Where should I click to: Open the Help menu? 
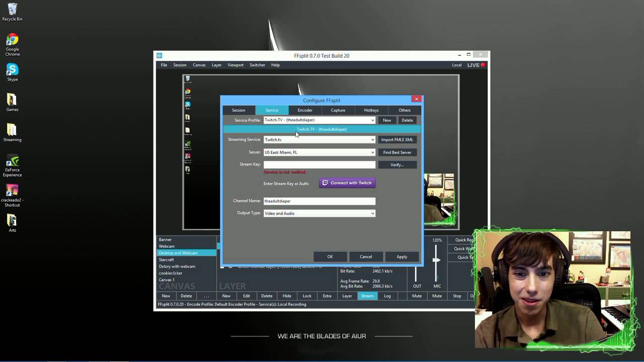coord(275,65)
